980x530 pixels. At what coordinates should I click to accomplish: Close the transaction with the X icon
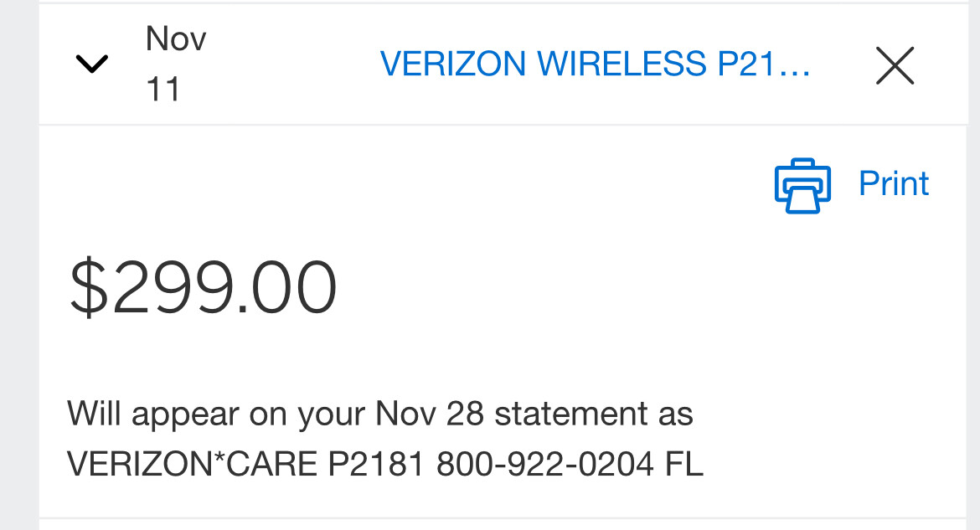tap(895, 65)
